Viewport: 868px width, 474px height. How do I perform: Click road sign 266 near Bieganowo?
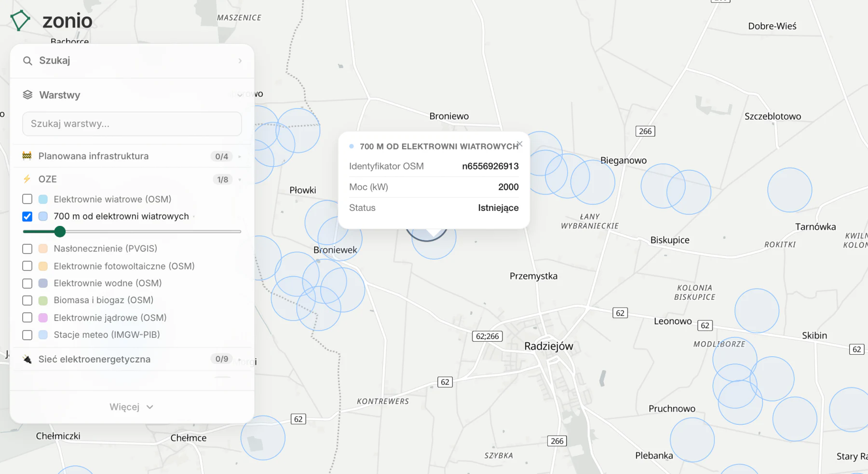645,131
